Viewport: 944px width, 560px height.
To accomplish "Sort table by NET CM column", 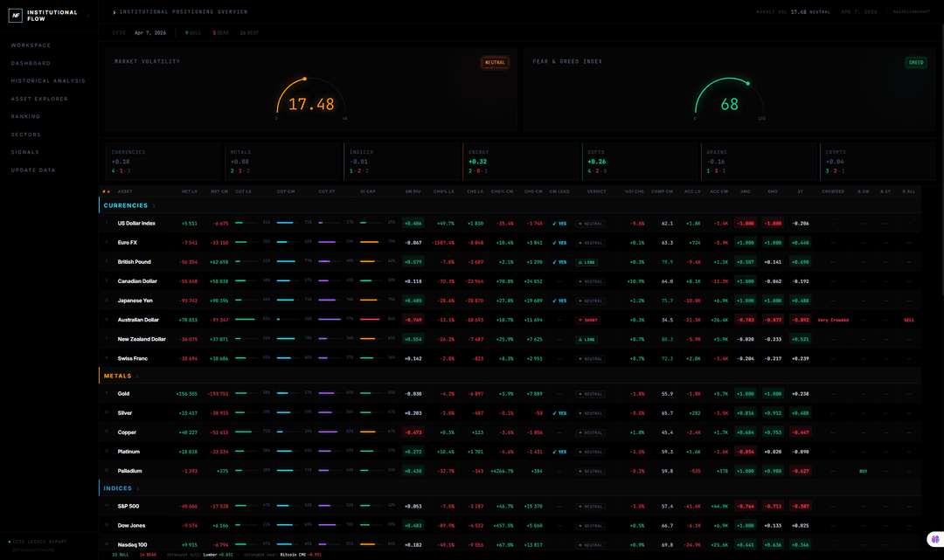I will pos(219,191).
